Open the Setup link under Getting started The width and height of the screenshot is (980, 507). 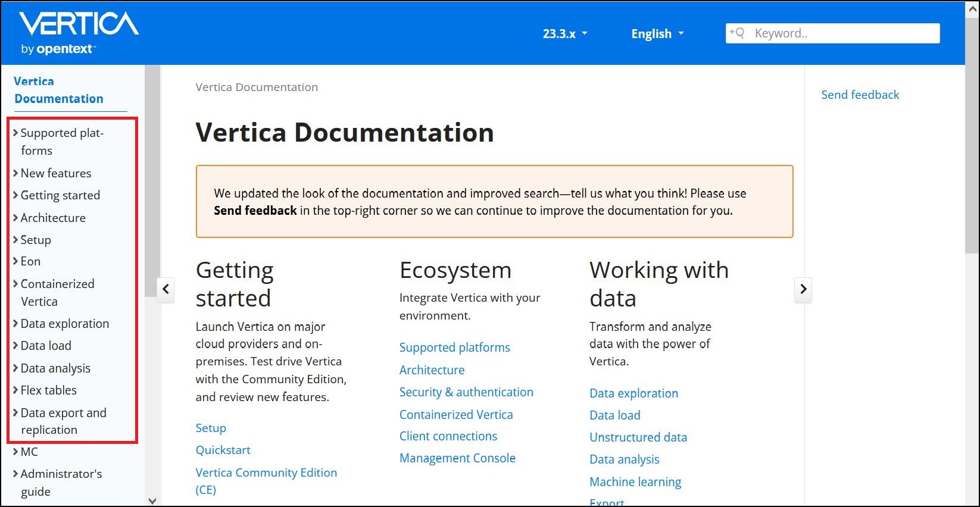211,428
